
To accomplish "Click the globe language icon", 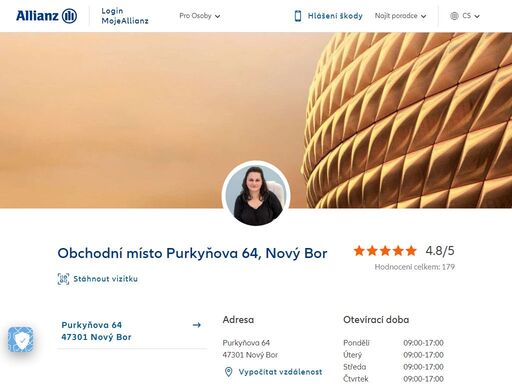I will [x=454, y=16].
